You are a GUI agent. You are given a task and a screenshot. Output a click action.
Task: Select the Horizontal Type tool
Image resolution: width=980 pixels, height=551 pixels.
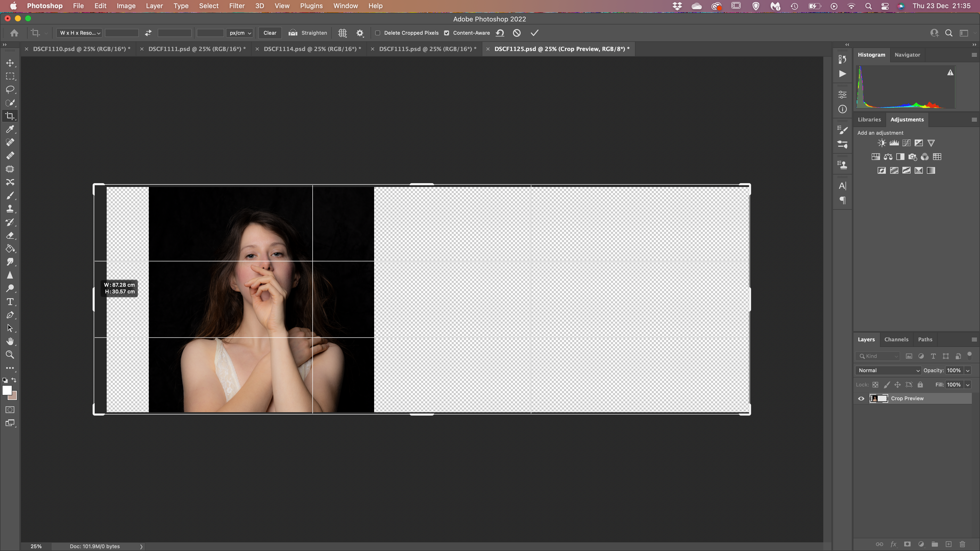point(10,302)
